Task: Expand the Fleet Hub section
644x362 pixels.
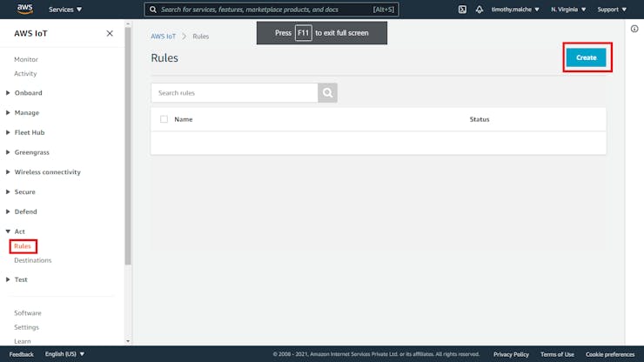Action: click(x=25, y=132)
